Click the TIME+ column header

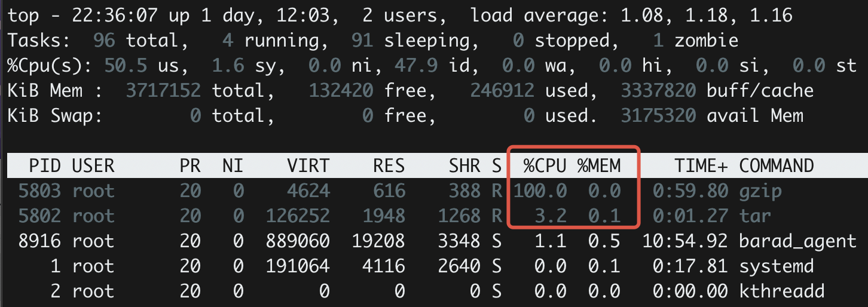pos(701,165)
